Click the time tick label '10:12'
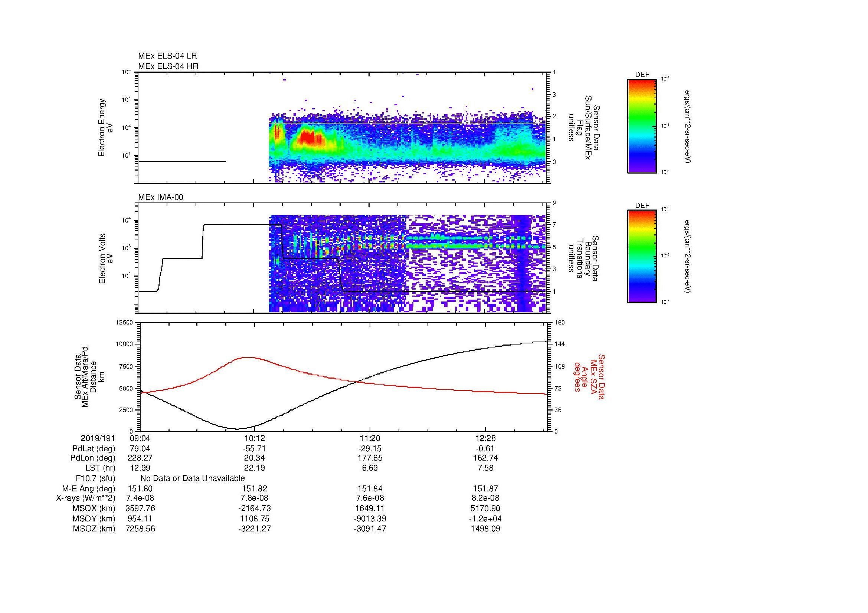Viewport: 868px width, 613px height. 255,438
